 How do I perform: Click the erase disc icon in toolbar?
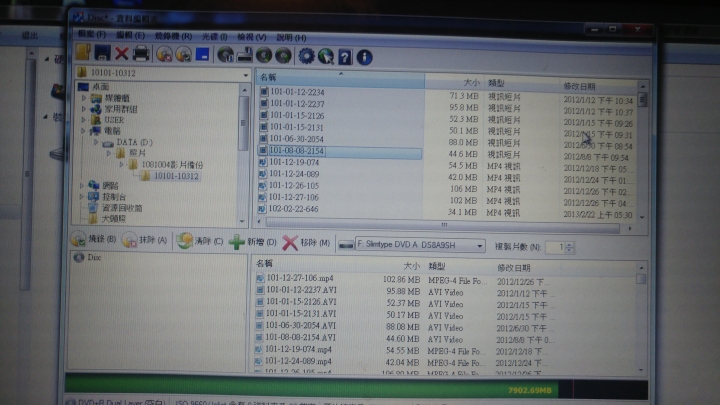164,54
